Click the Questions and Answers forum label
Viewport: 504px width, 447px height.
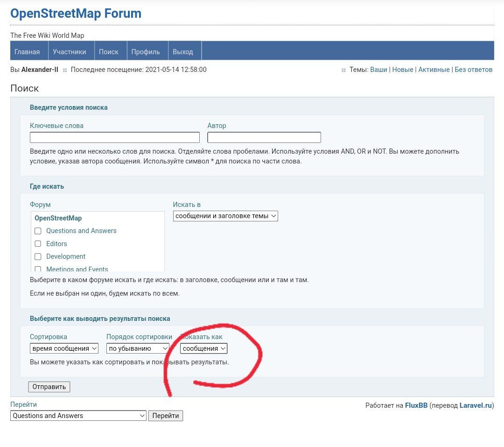tap(81, 231)
